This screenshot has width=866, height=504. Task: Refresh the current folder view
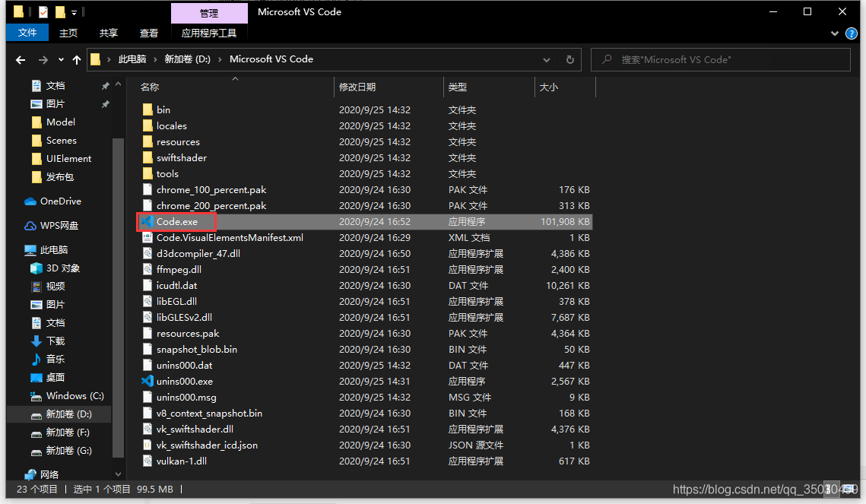(570, 59)
